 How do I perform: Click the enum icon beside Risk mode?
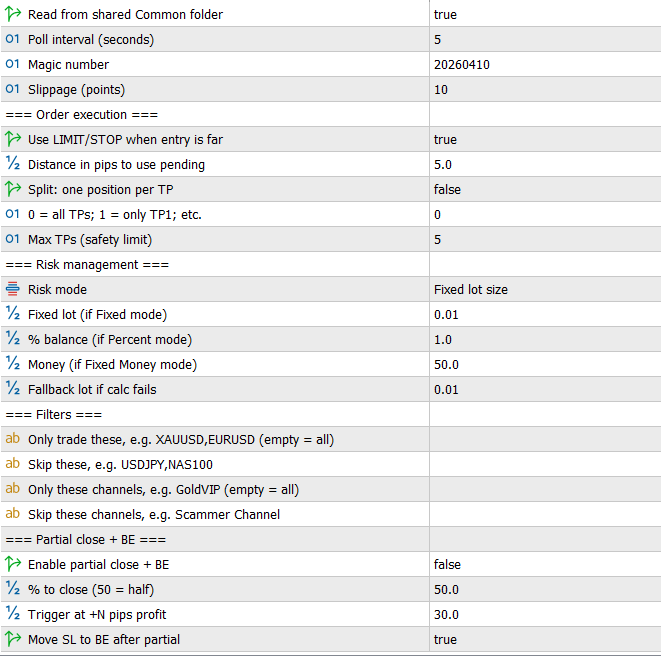click(13, 290)
